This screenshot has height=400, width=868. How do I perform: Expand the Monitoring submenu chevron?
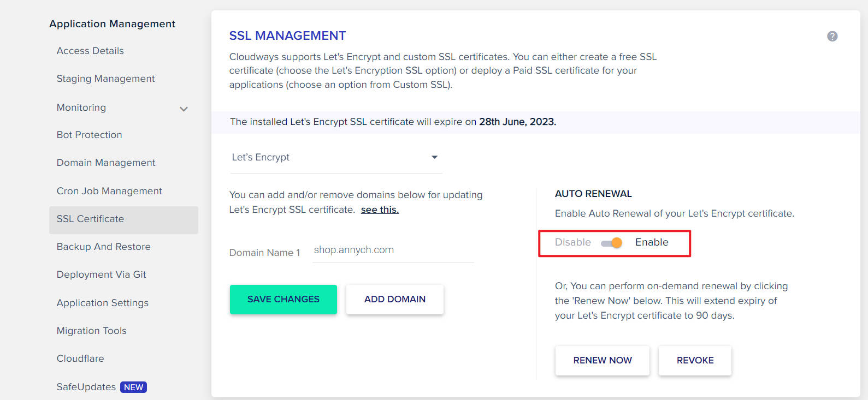(184, 109)
